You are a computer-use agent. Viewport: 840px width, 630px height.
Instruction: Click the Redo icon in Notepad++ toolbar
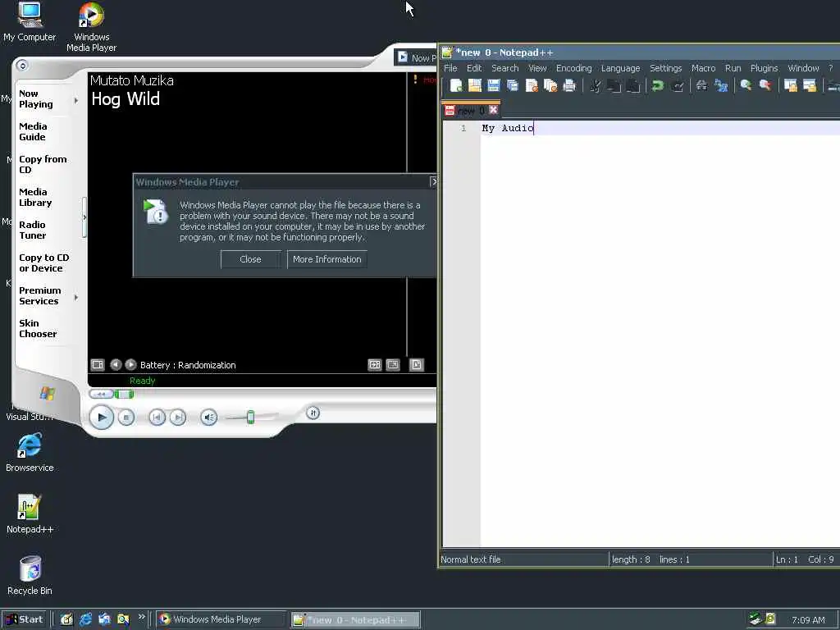(677, 85)
